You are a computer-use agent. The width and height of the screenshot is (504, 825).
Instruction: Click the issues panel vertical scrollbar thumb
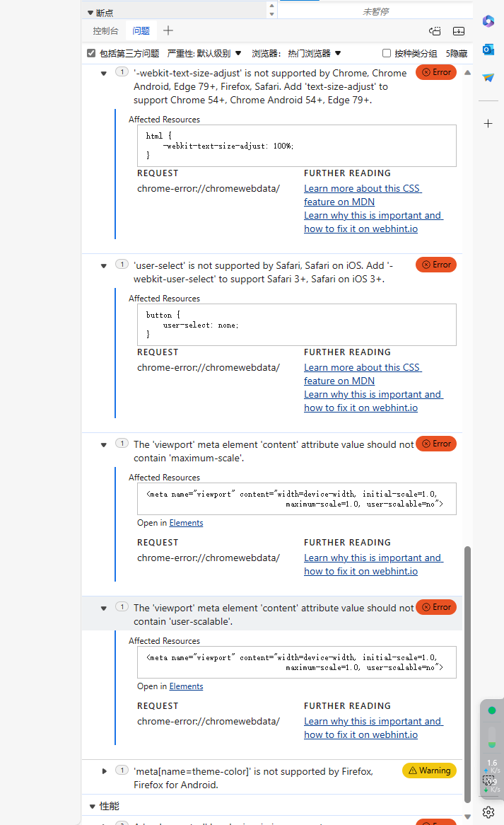[467, 672]
